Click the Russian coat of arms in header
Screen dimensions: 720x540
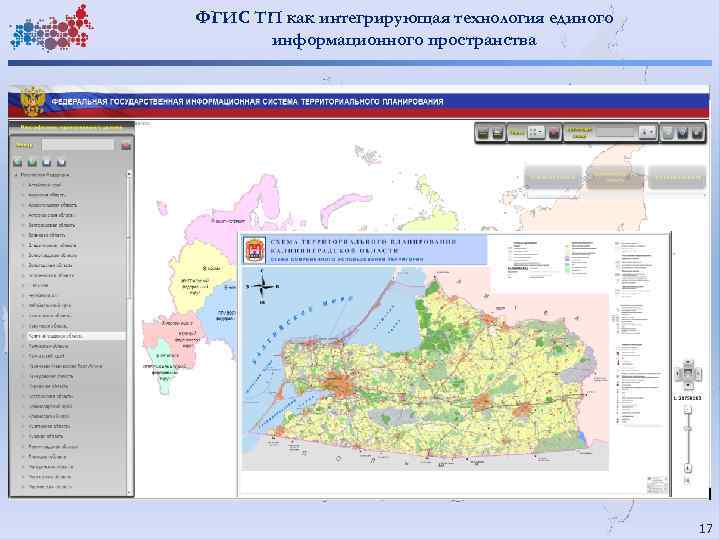tap(31, 102)
